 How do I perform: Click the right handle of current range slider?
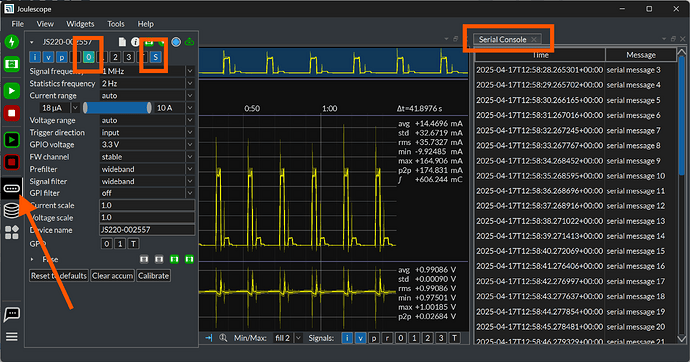tap(149, 108)
